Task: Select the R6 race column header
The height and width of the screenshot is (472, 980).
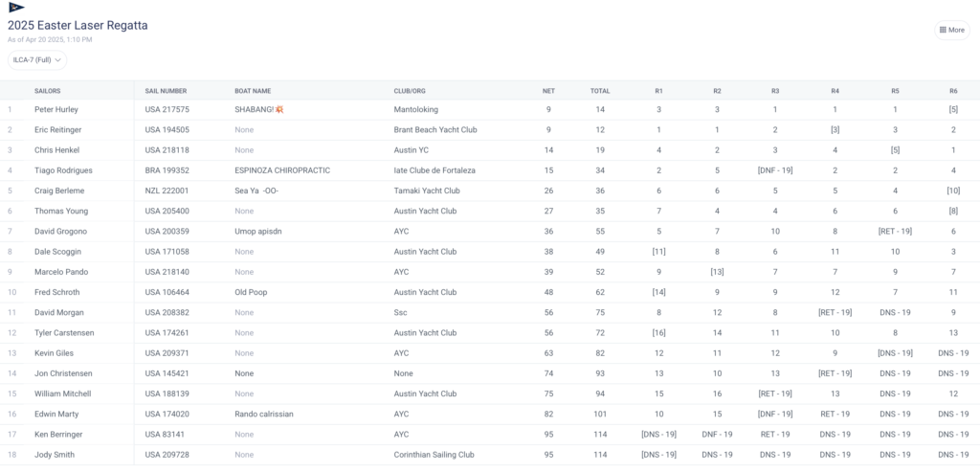Action: coord(953,91)
